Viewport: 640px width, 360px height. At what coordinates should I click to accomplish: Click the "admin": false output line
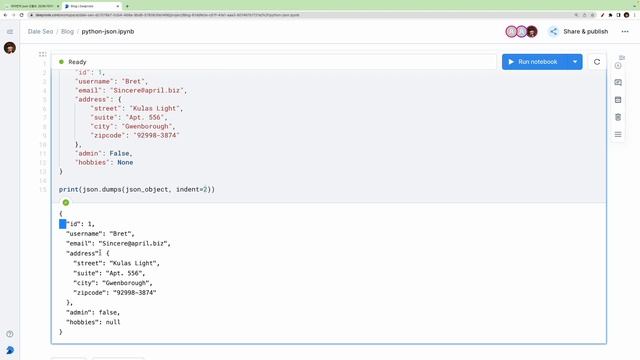click(93, 312)
